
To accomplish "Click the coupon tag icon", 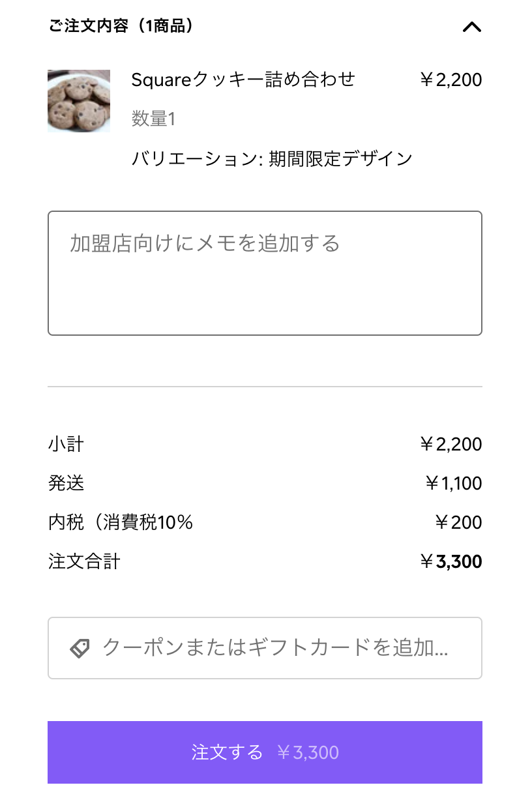I will [x=80, y=648].
